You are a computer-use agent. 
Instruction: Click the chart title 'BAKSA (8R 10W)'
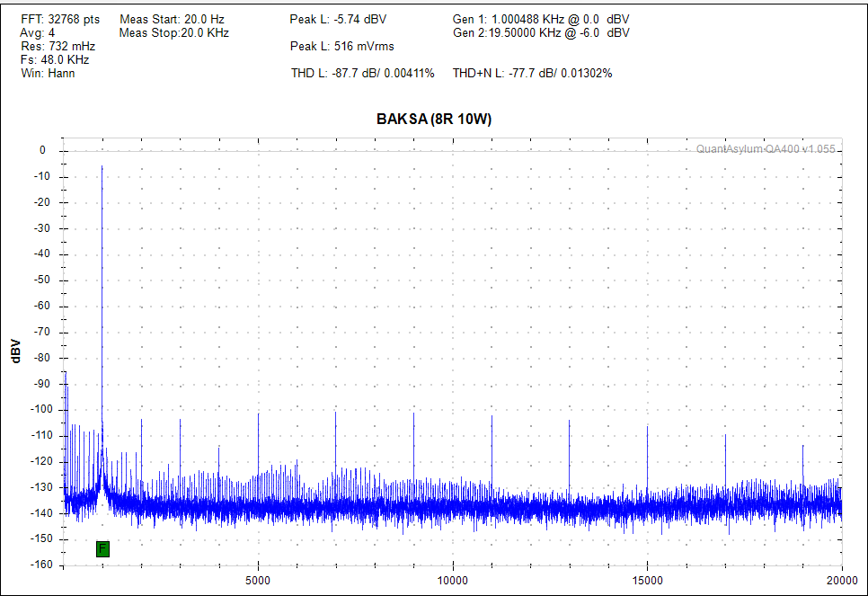point(434,119)
